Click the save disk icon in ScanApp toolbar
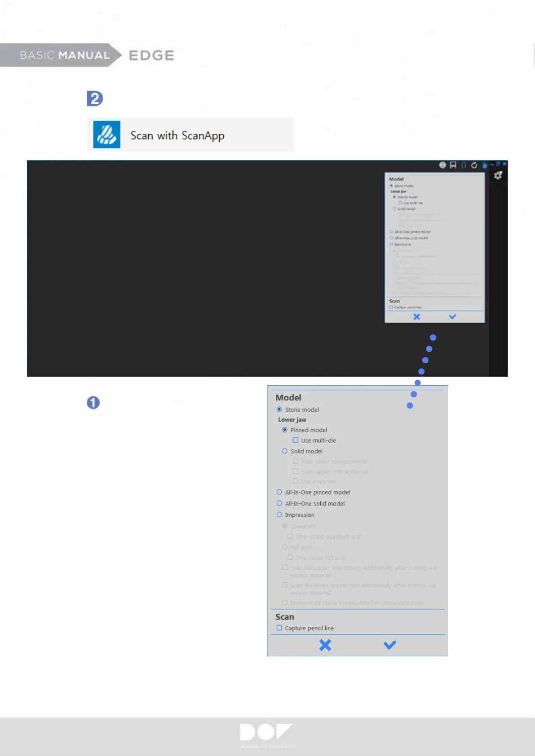This screenshot has height=756, width=535. click(x=453, y=165)
